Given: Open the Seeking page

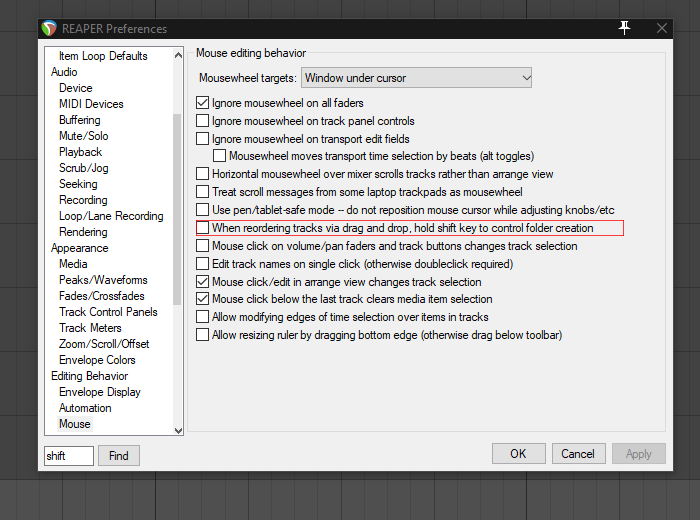Looking at the screenshot, I should pos(78,184).
